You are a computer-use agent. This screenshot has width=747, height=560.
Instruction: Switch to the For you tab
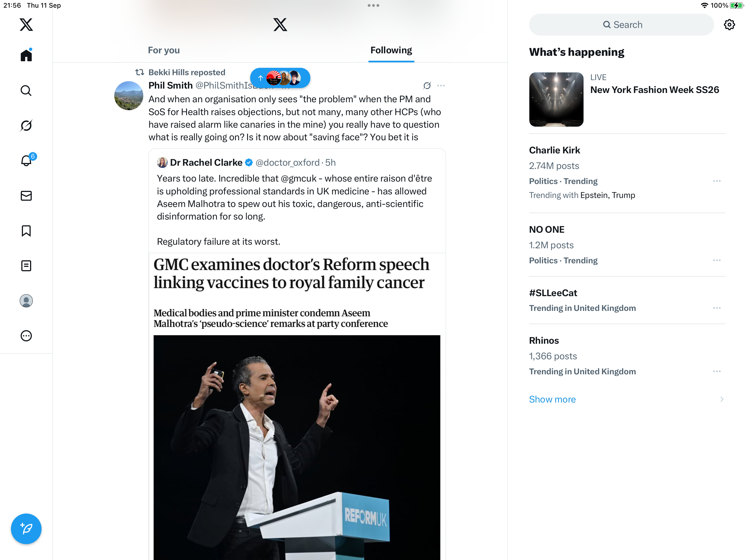click(164, 50)
